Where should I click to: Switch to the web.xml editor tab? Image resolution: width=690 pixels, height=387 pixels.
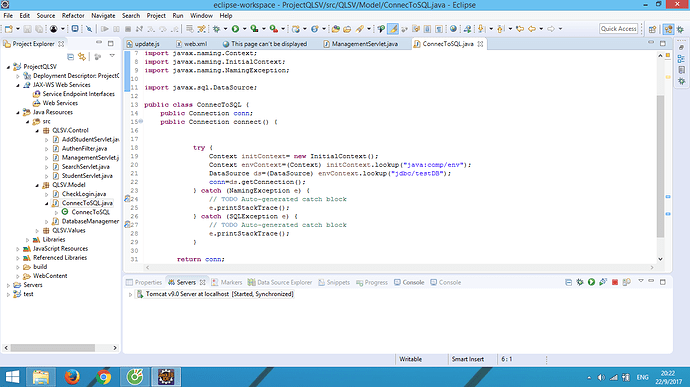(x=192, y=44)
